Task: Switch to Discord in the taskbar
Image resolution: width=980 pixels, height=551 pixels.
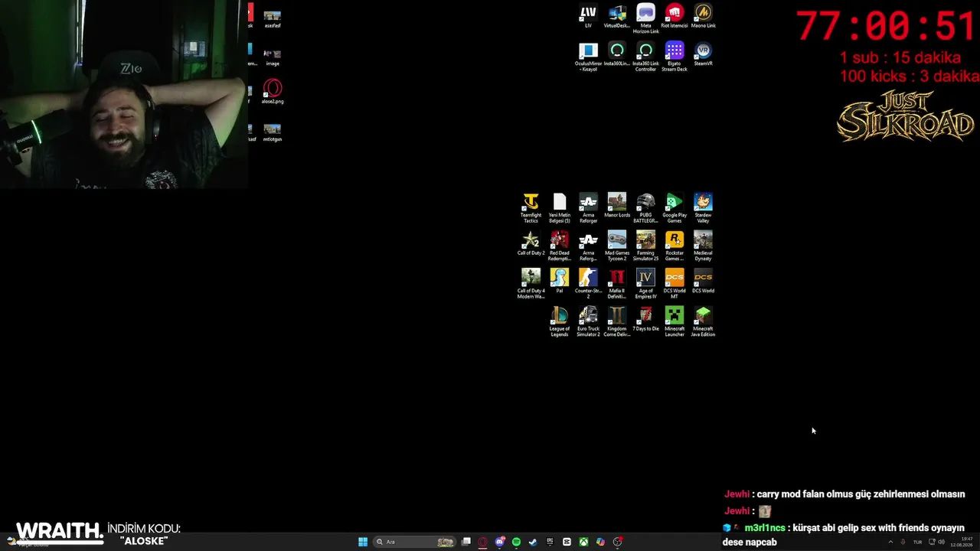Action: tap(499, 542)
